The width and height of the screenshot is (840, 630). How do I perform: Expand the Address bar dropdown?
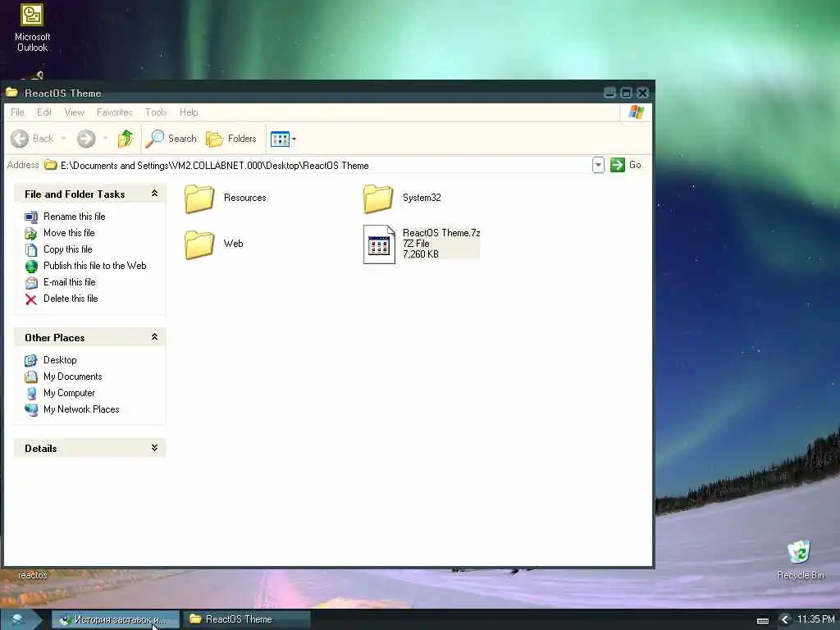(598, 165)
